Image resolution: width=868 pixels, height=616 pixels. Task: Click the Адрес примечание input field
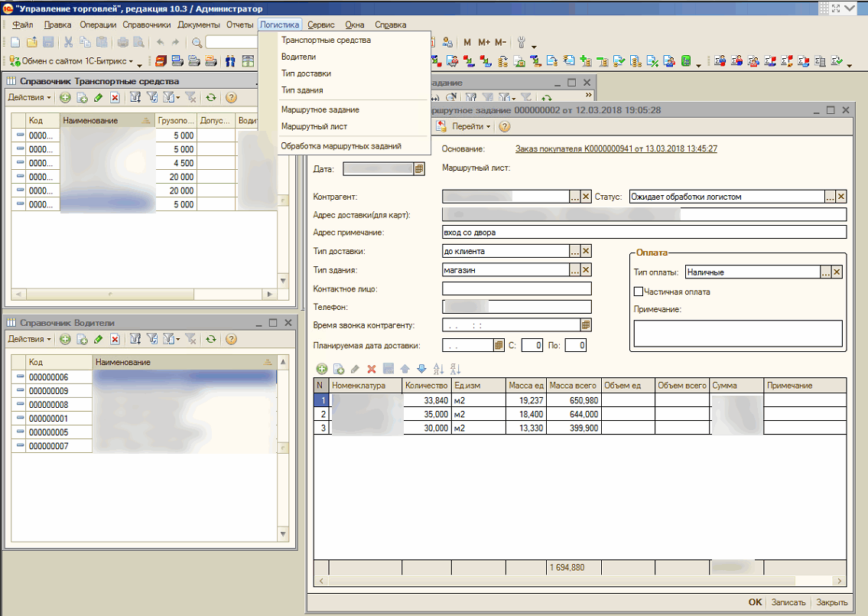pos(644,232)
